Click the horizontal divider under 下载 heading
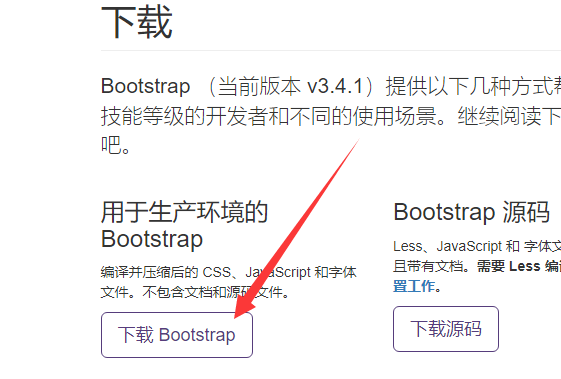 331,50
